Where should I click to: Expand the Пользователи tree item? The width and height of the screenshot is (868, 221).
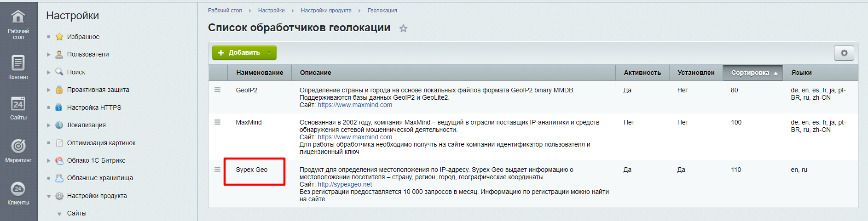point(49,55)
